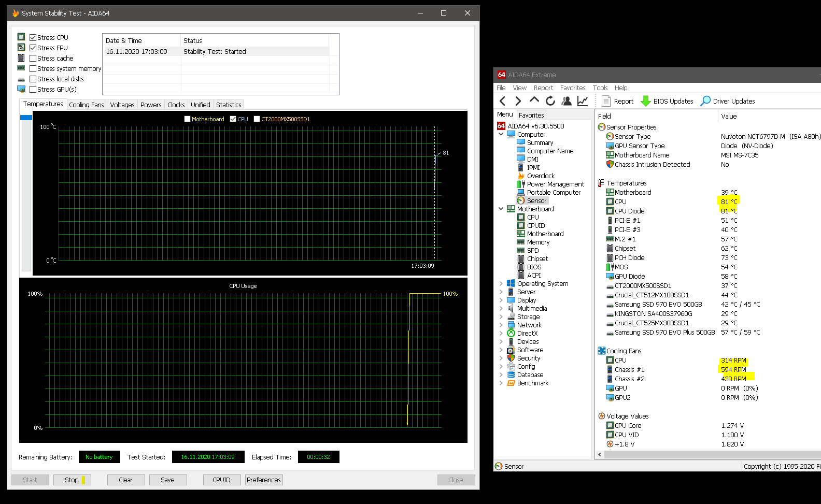Collapse the Computer tree node
The height and width of the screenshot is (504, 821).
pos(501,134)
